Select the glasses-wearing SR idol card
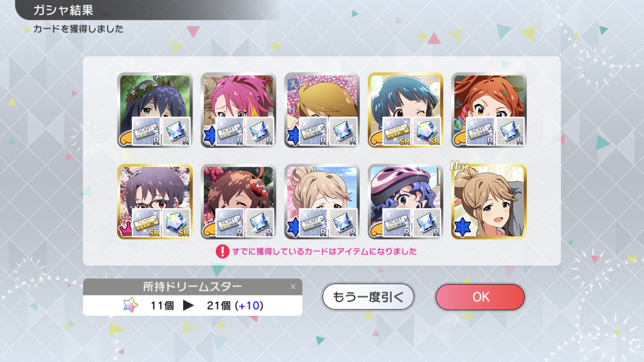644x362 pixels. pos(155,202)
